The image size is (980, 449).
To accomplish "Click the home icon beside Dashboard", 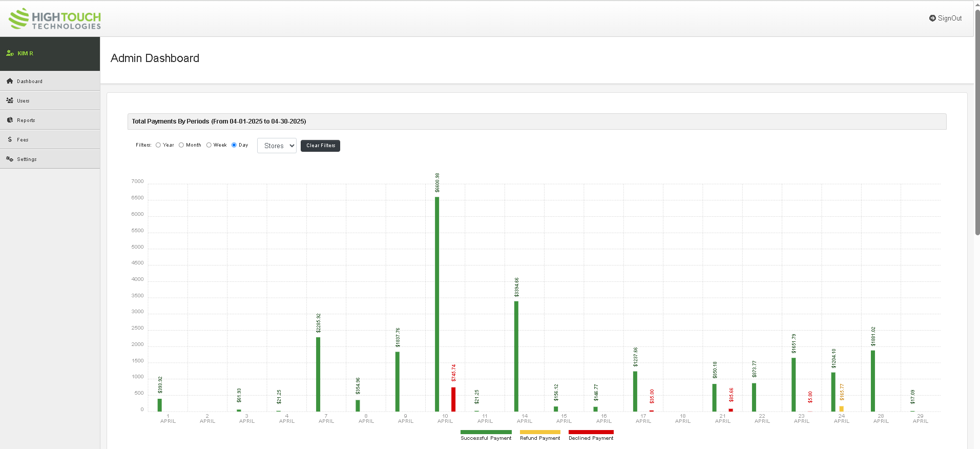I will [10, 81].
